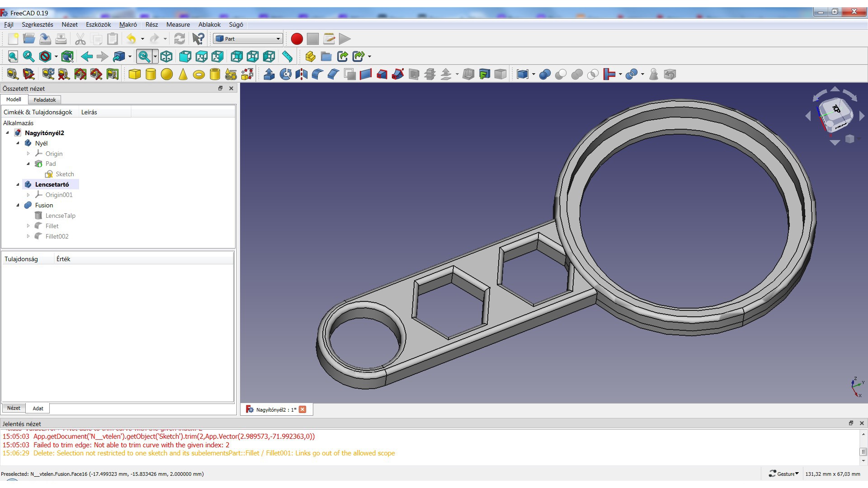Create a cube primitive with Box tool
The image size is (868, 488).
[134, 74]
